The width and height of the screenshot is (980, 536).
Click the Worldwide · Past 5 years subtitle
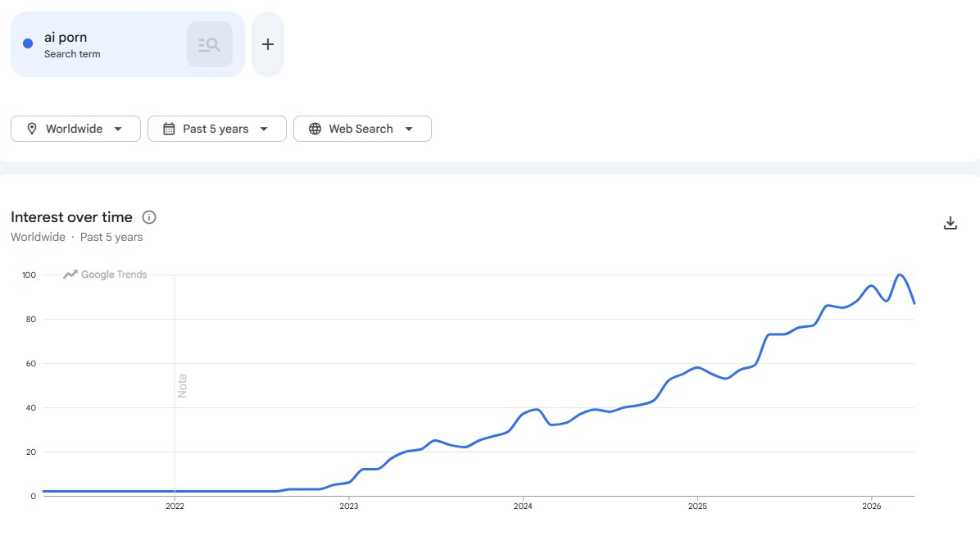[77, 237]
